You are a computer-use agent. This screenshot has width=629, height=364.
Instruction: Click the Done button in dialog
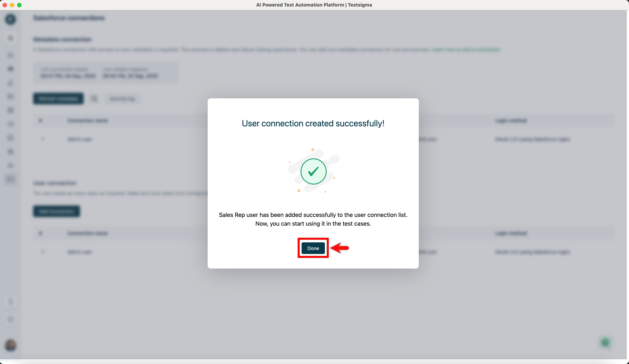click(313, 248)
